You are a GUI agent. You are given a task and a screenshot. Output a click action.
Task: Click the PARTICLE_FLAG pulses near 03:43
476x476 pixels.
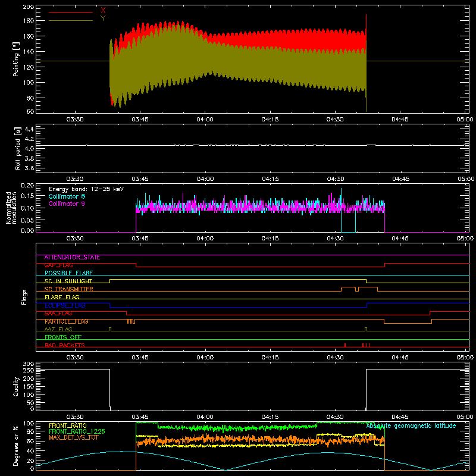(131, 321)
